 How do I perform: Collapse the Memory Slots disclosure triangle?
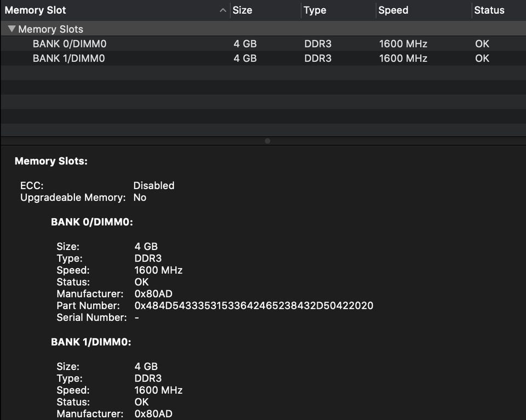tap(12, 29)
